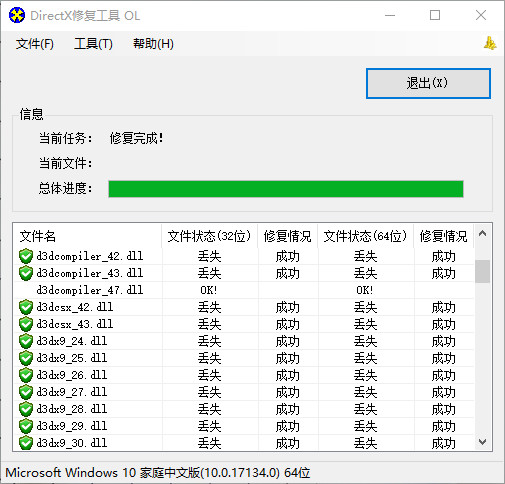Click the list scrollbar up arrow
Viewport: 505px width, 484px height.
coord(482,234)
